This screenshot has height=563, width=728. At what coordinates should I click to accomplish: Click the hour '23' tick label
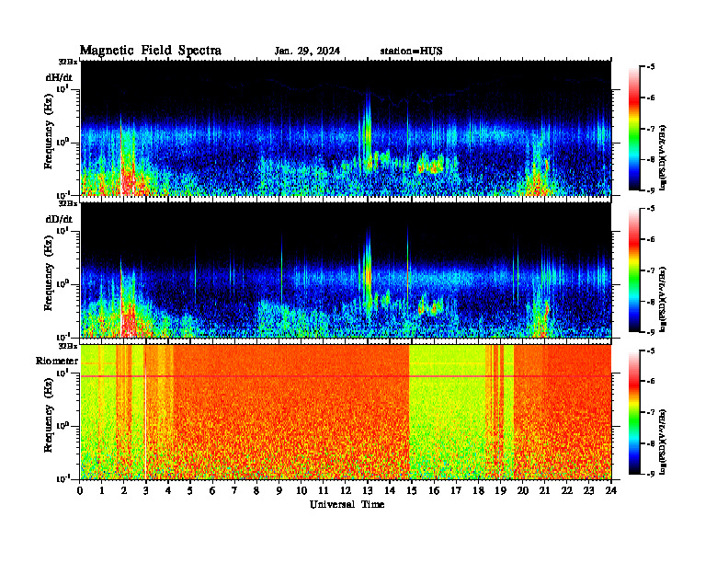[x=588, y=490]
